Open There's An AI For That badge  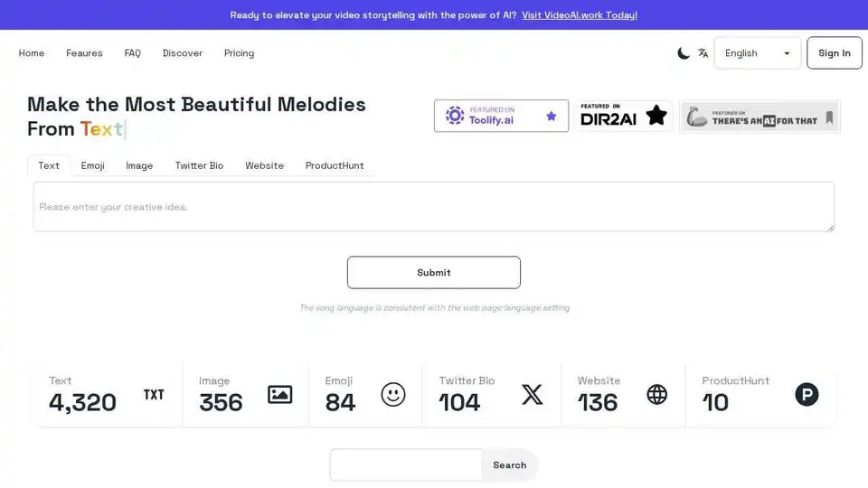759,117
